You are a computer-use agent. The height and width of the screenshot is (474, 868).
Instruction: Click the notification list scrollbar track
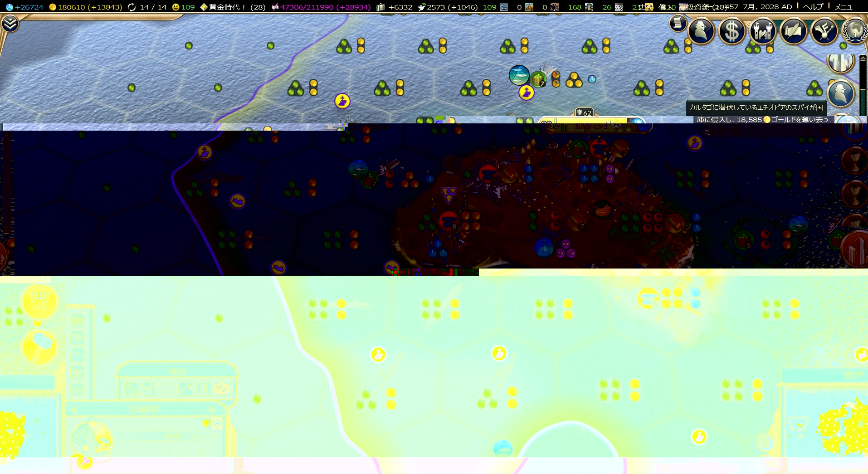(863, 88)
